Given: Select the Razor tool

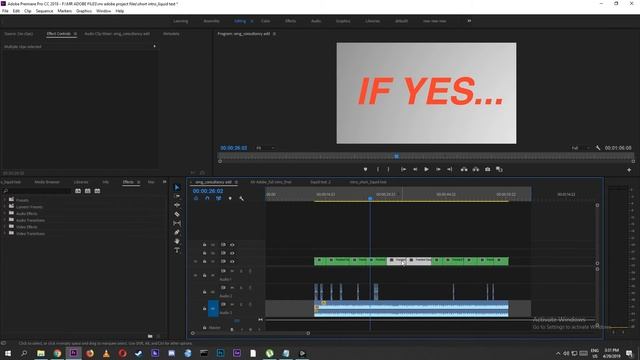Looking at the screenshot, I should click(177, 214).
